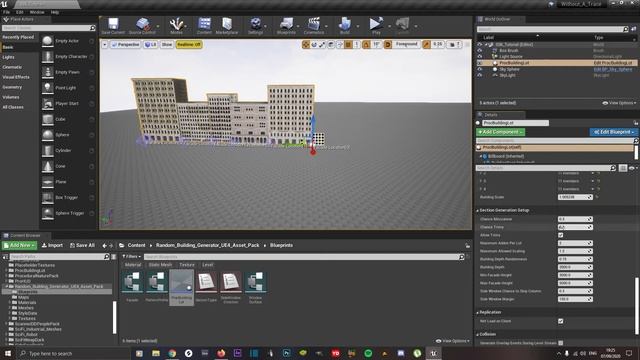
Task: Select the Lights category in Place Actors
Action: coord(9,57)
